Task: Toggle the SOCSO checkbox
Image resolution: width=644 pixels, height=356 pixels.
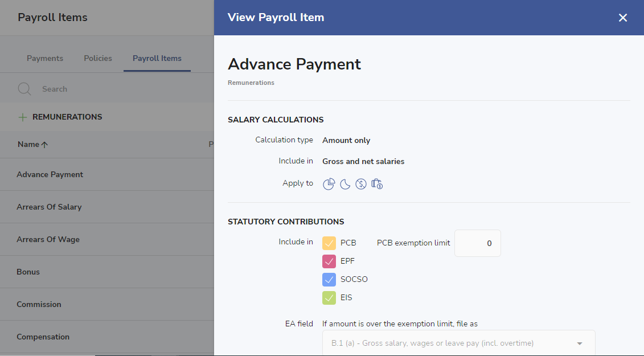Action: [x=329, y=280]
